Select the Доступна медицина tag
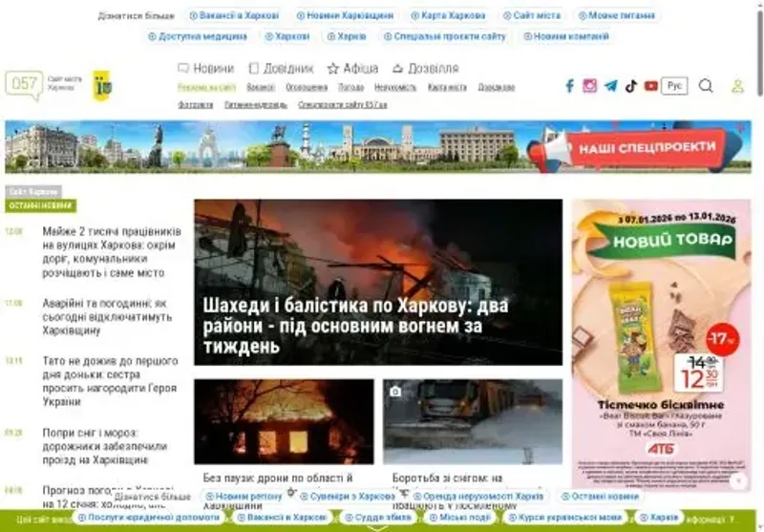Viewport: 764px width, 532px height. pos(198,36)
